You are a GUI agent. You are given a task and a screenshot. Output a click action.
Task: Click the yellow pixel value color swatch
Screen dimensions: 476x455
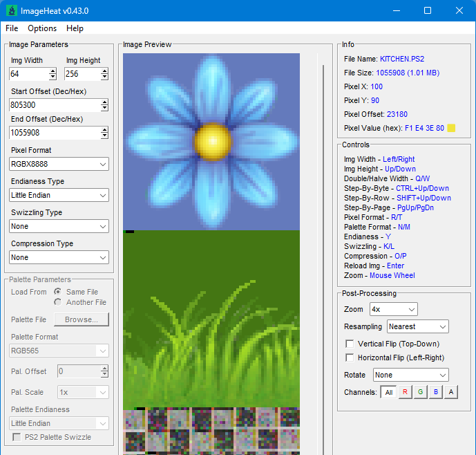(x=451, y=128)
